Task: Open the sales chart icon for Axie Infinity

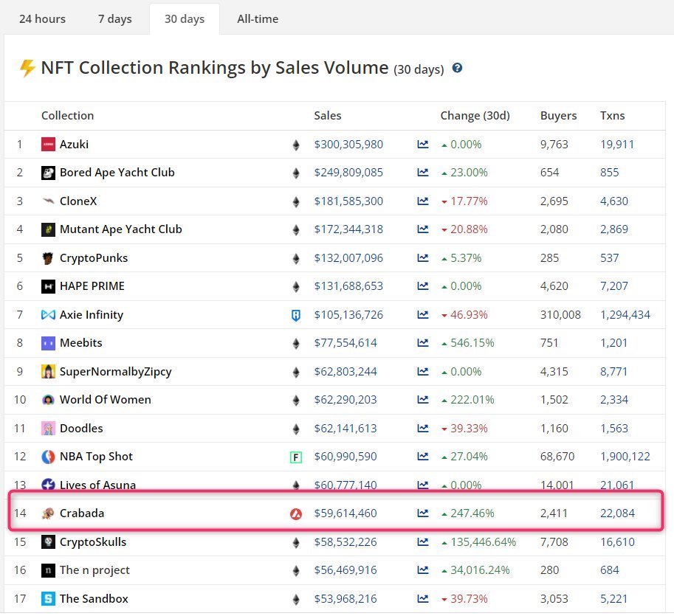Action: point(423,315)
